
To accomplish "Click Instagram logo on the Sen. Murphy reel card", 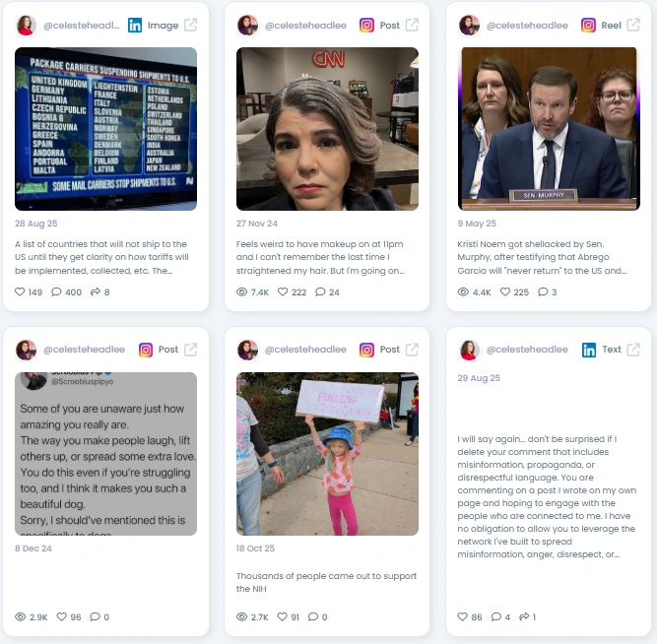I will coord(588,26).
